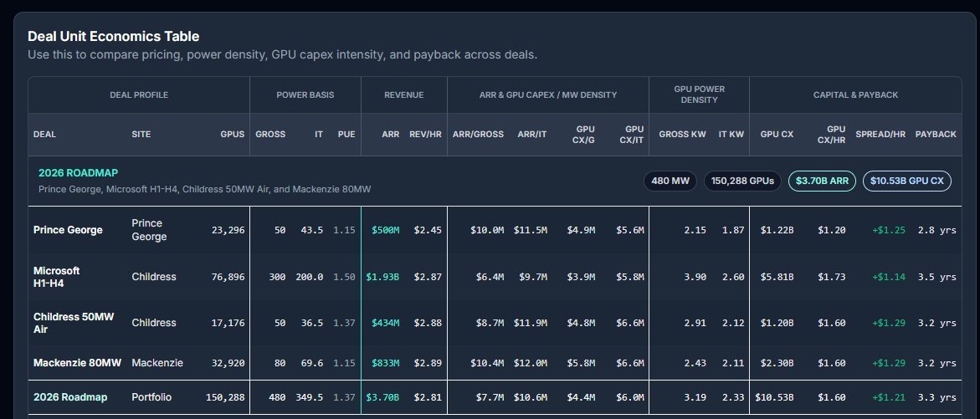Select the Microsoft H1-H4 deal name

[x=57, y=277]
